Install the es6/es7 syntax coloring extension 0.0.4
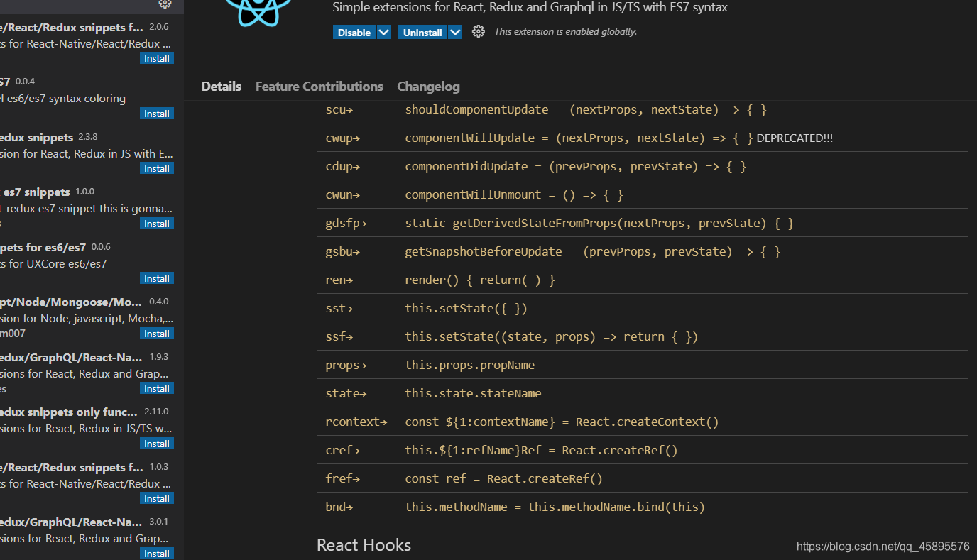This screenshot has width=977, height=560. click(x=157, y=114)
